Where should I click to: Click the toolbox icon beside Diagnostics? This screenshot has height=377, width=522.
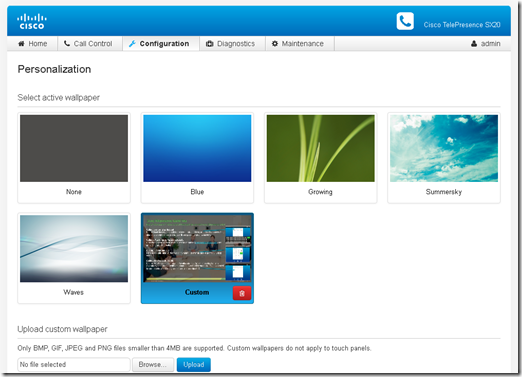click(x=210, y=44)
